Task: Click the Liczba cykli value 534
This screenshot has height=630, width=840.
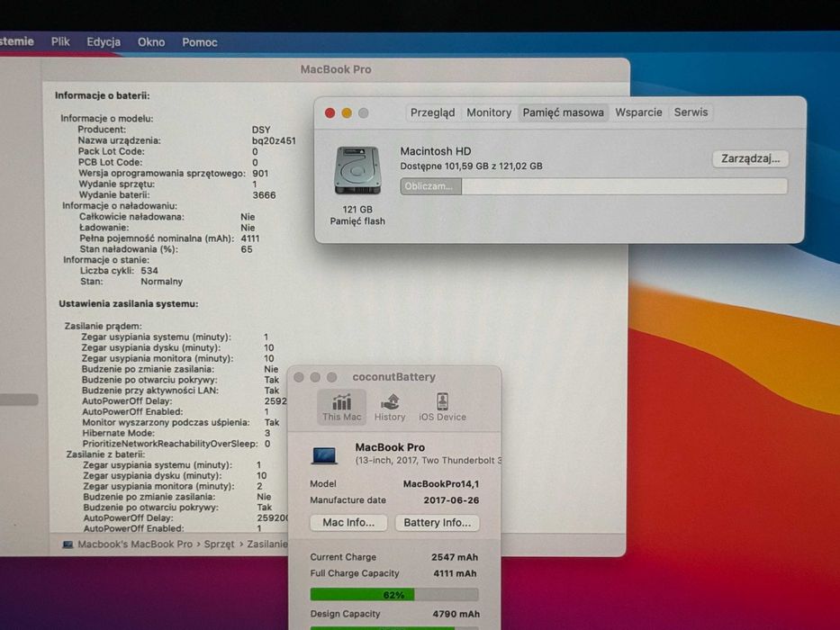Action: point(149,271)
